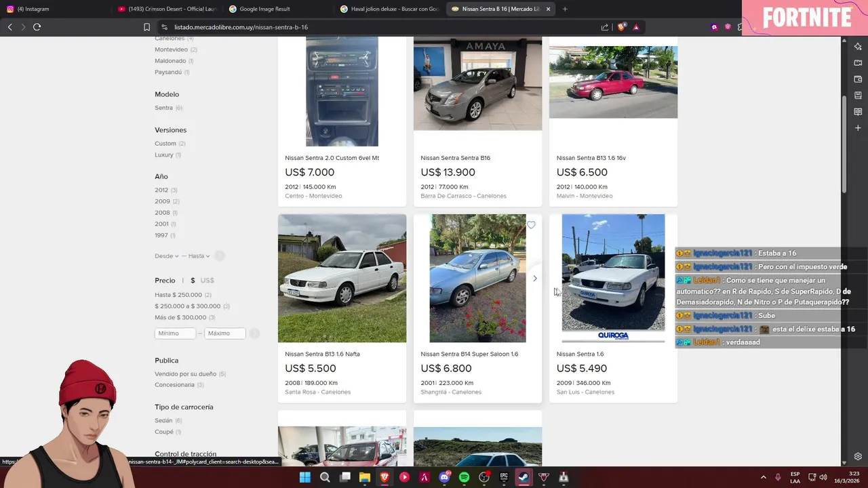The image size is (868, 488).
Task: Open Brave Rewards triangle icon
Action: point(636,27)
